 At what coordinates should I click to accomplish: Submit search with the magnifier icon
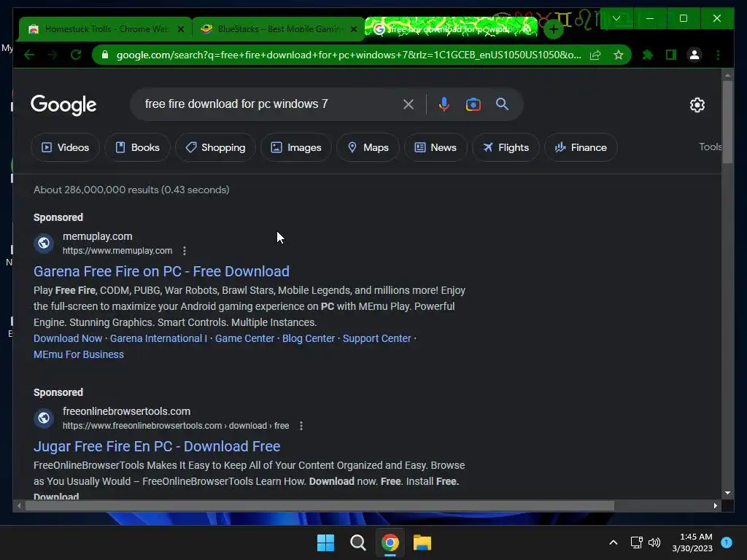[x=502, y=104]
